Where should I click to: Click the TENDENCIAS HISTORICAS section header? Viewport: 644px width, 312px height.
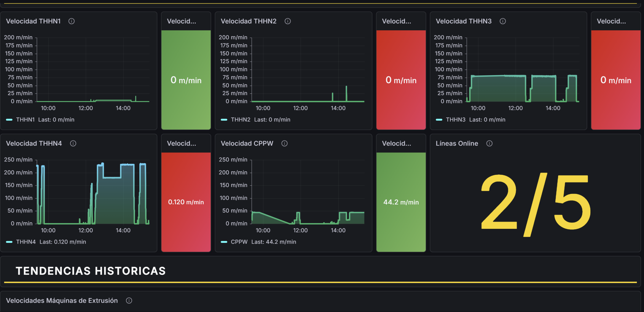91,271
